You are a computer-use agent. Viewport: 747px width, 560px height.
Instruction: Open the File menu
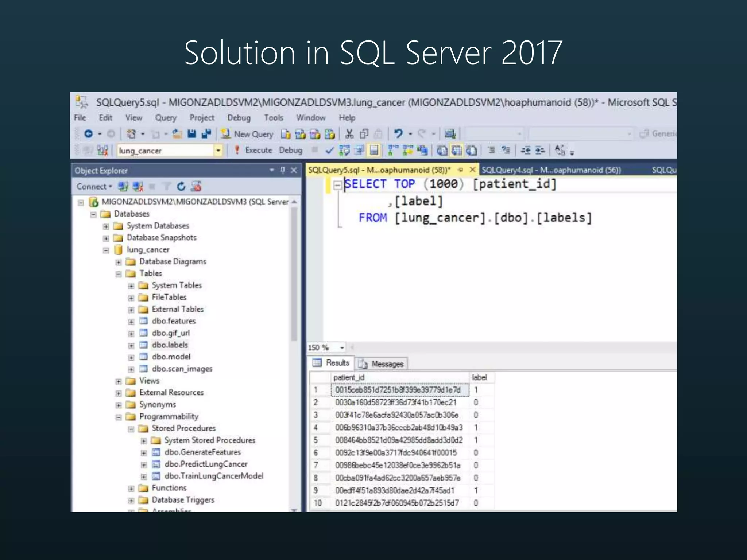click(x=80, y=118)
